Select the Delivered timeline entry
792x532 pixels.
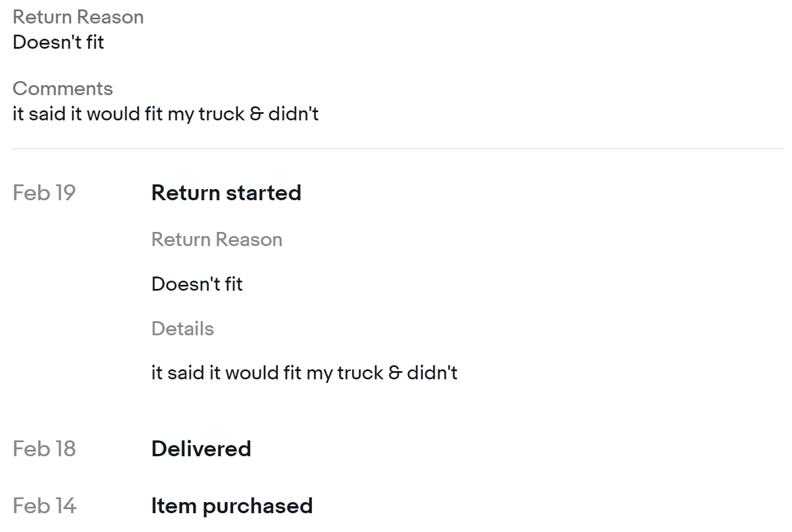tap(201, 449)
